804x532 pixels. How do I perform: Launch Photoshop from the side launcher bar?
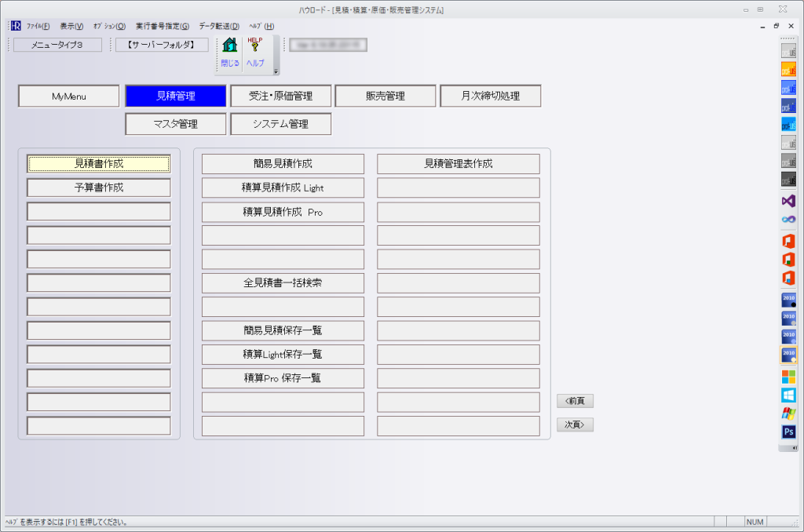pyautogui.click(x=788, y=432)
